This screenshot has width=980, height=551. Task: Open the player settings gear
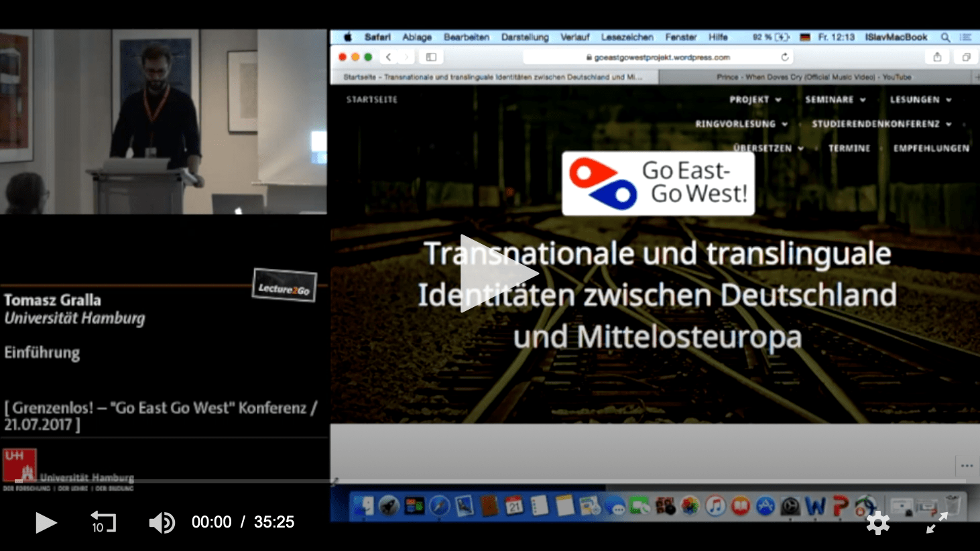pos(878,523)
